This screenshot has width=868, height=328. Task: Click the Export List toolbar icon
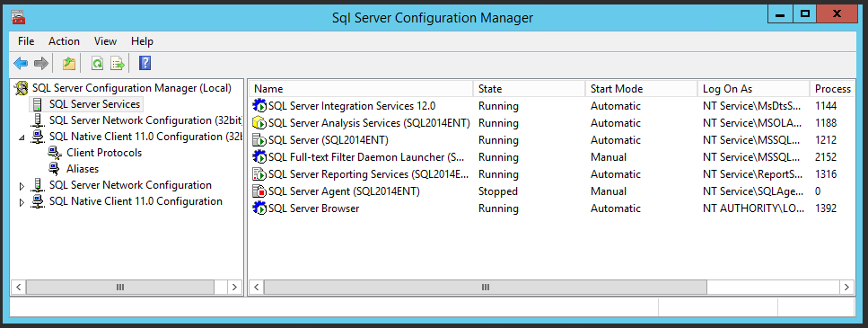coord(118,64)
